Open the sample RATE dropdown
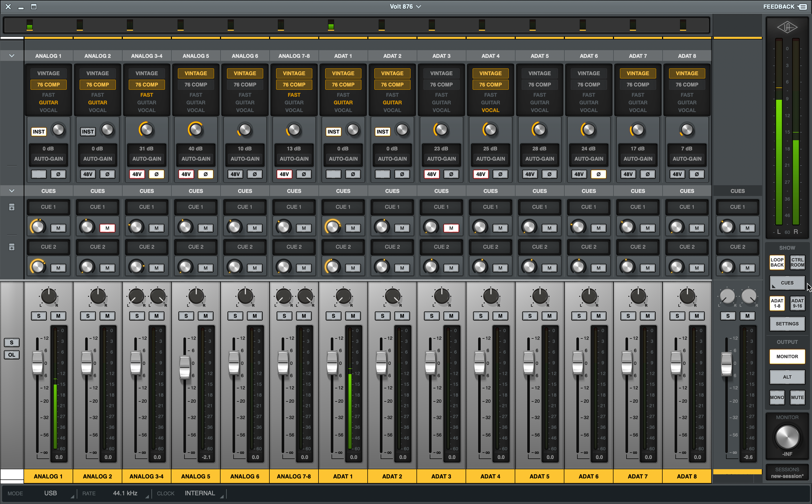 pyautogui.click(x=125, y=493)
